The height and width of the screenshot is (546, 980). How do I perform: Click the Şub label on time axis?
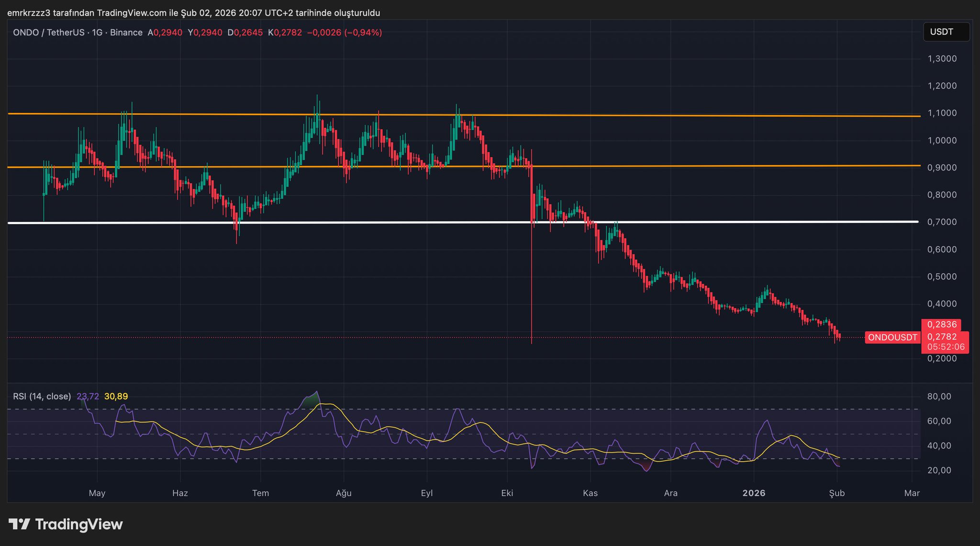(836, 493)
